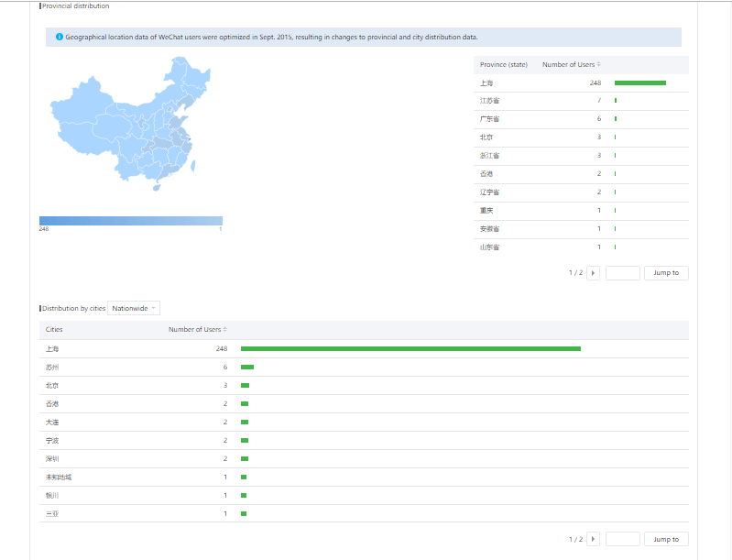Sort cities table by Number of Users
The width and height of the screenshot is (732, 560).
(x=224, y=330)
